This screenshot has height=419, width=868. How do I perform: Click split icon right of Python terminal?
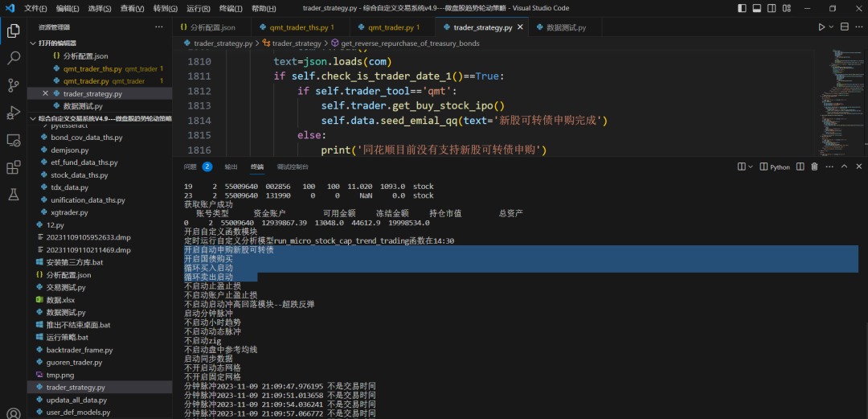click(800, 166)
